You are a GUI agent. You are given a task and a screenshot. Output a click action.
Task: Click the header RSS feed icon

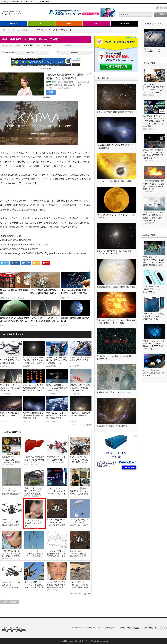[x=158, y=8]
